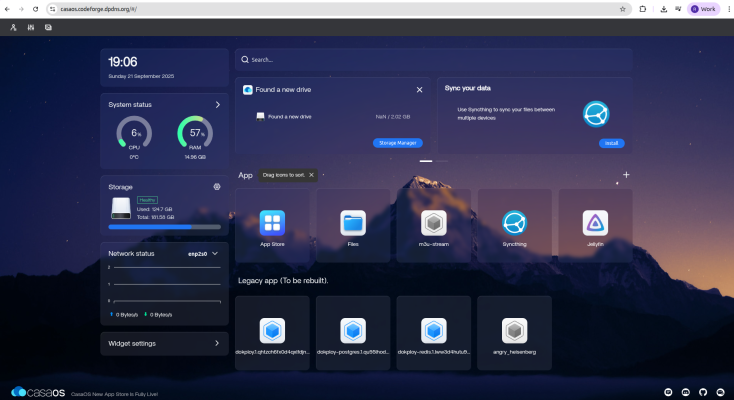Open the GitHub link icon in footer

(x=703, y=392)
